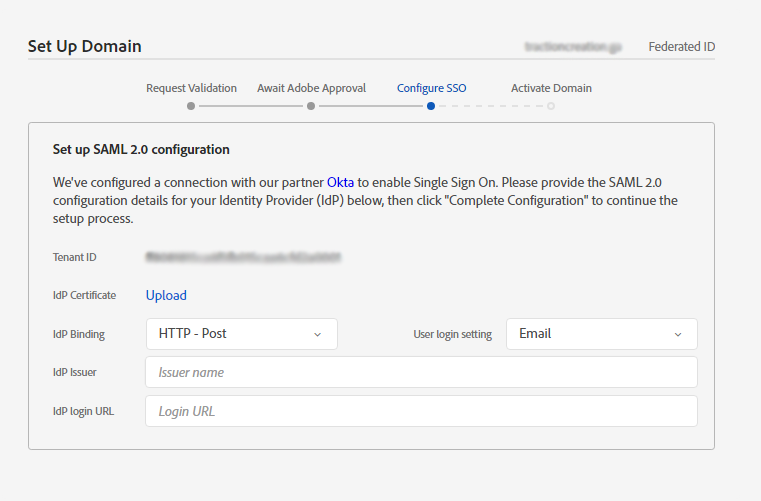Click the Await Adobe Approval step dot

click(311, 105)
